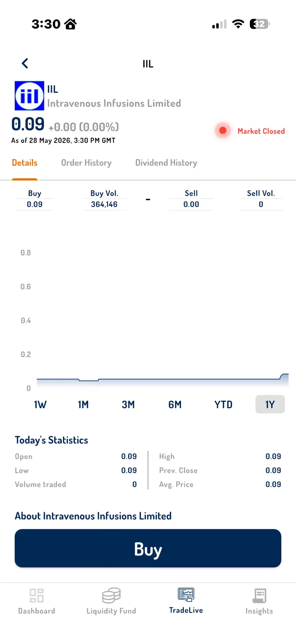296x644 pixels.
Task: Tap the battery level indicator
Action: pyautogui.click(x=260, y=24)
